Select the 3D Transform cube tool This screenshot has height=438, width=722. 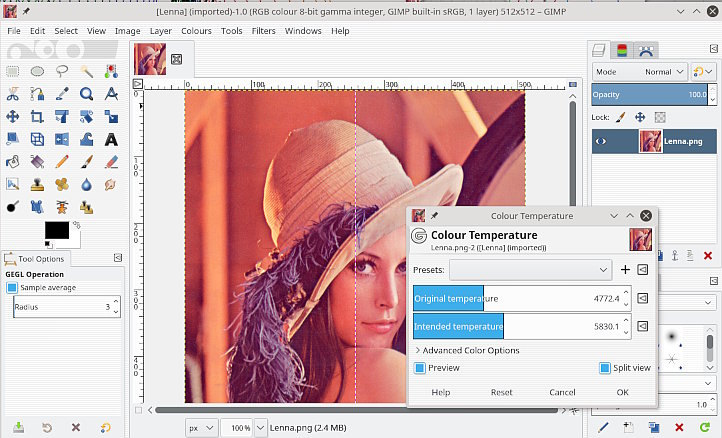point(37,139)
